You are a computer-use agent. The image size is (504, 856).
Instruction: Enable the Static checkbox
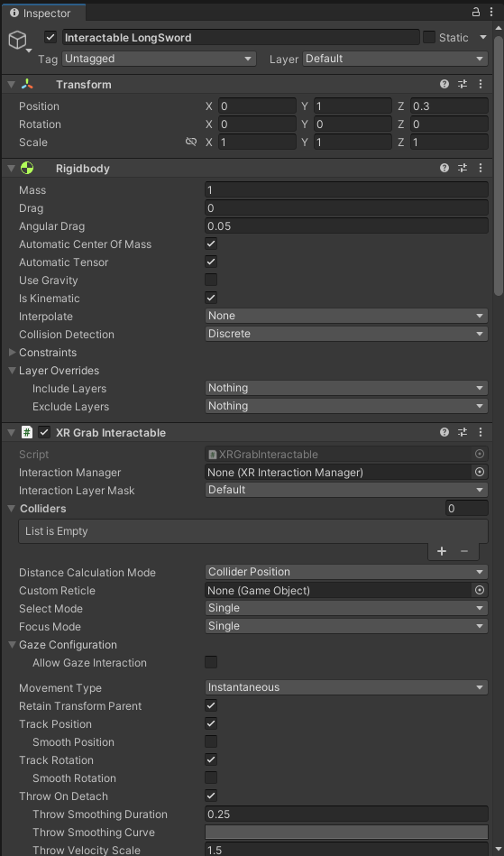coord(429,37)
